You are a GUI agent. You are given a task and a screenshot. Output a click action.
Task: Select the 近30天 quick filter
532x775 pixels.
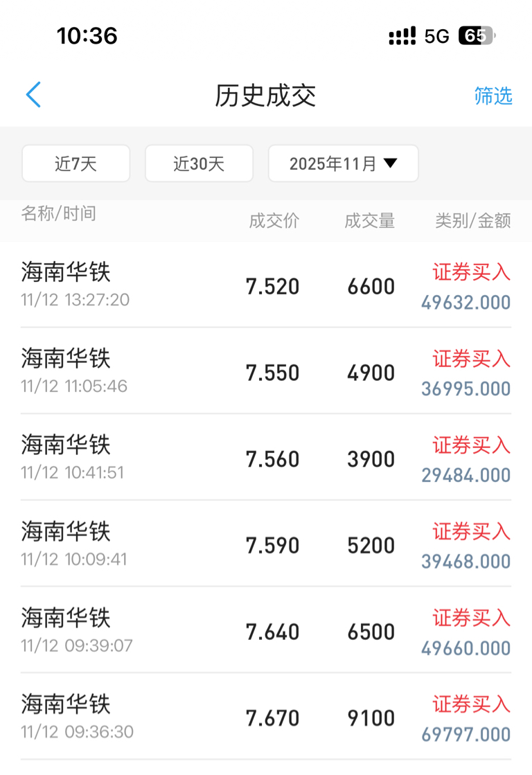[x=199, y=163]
